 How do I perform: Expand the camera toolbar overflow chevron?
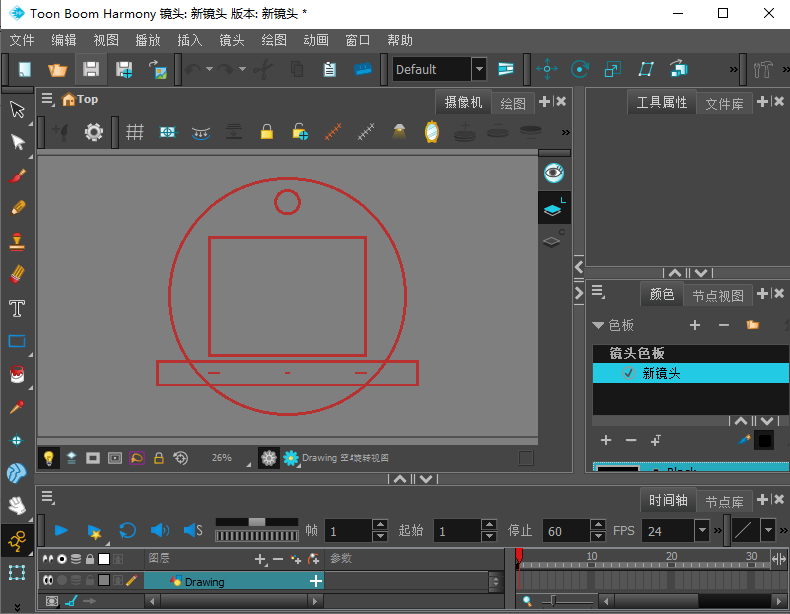pos(566,132)
